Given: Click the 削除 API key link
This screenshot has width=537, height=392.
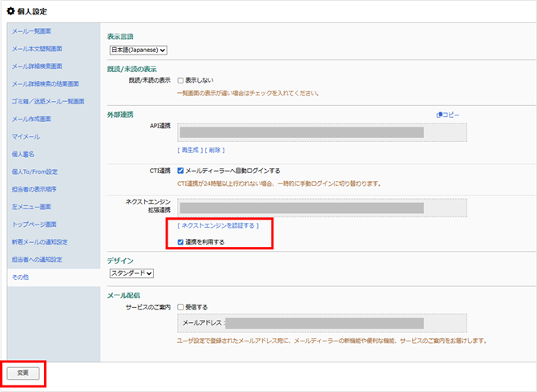Looking at the screenshot, I should (x=215, y=150).
